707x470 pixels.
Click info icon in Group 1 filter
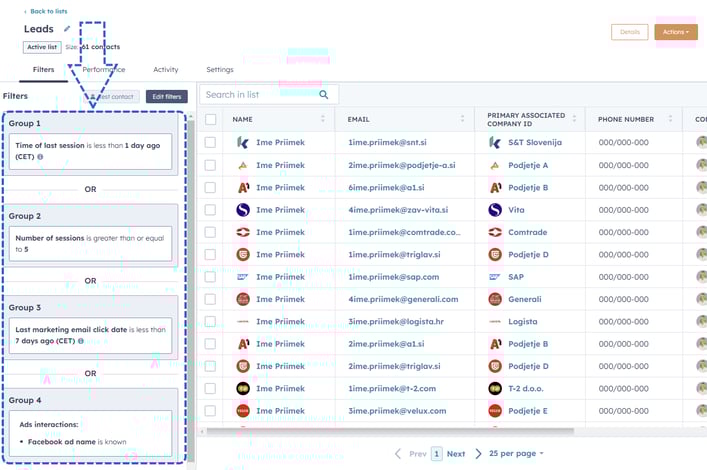(40, 157)
